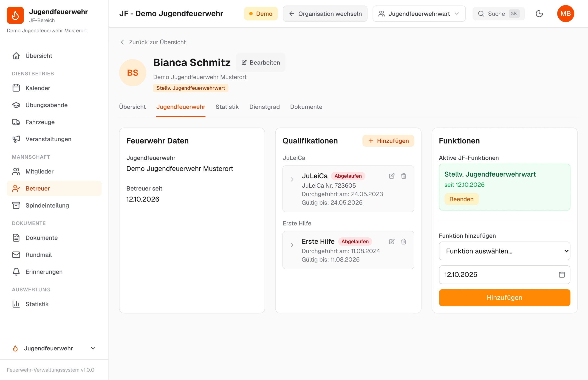Screen dimensions: 588x380
Task: Open Statistik under Auswertung in sidebar
Action: tap(54, 304)
